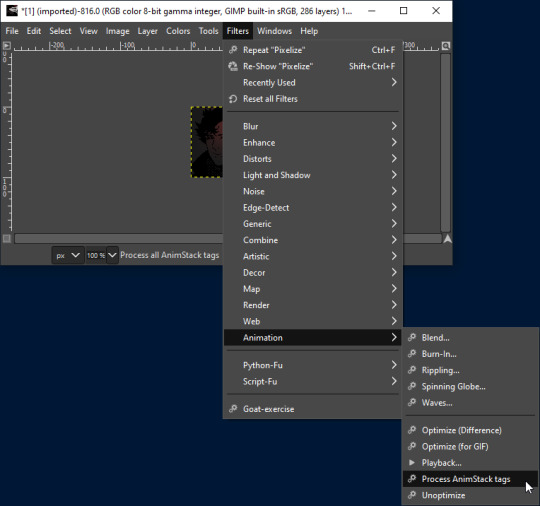Choose Rippling... animation filter
This screenshot has width=540, height=506.
(470, 370)
